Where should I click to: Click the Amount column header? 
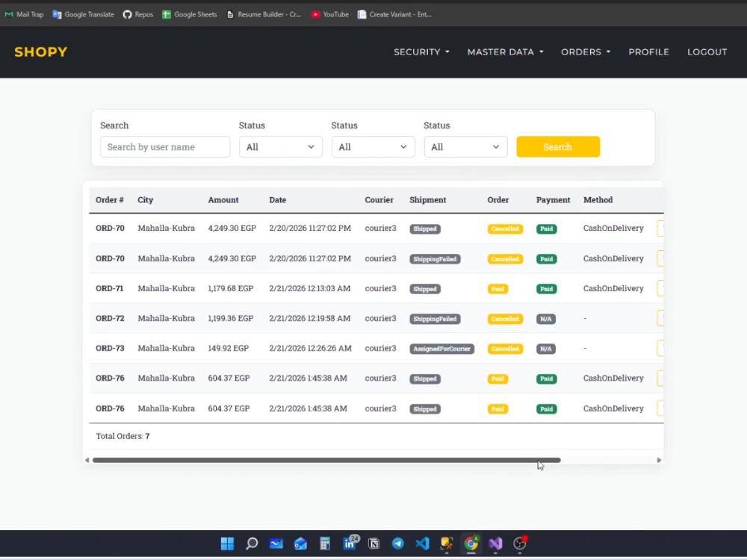click(223, 200)
